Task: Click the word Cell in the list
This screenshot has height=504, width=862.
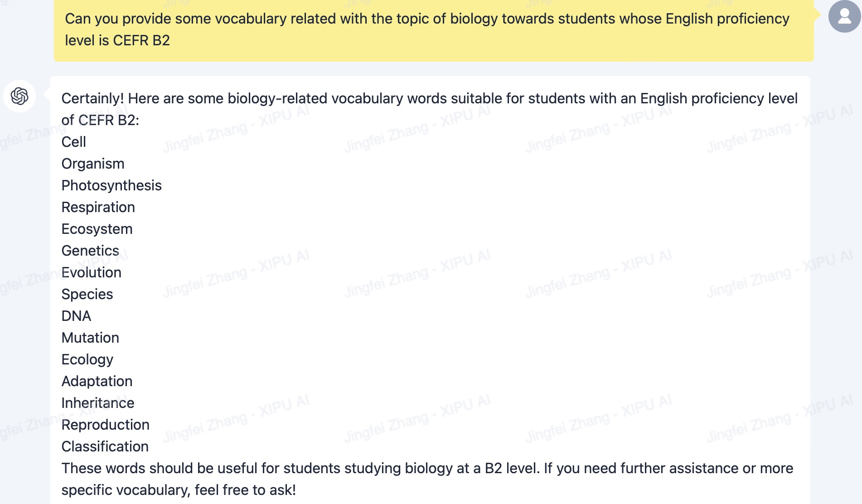Action: (x=74, y=142)
